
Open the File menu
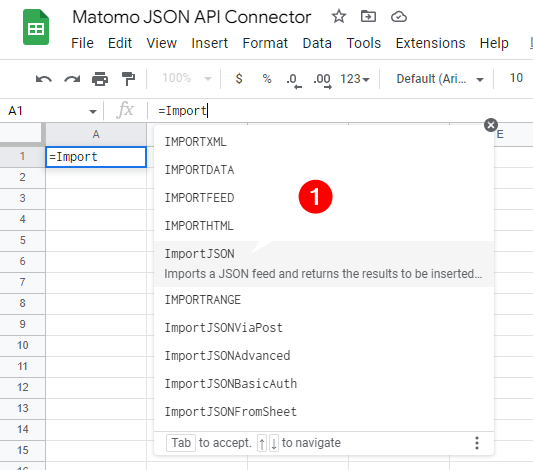(82, 43)
